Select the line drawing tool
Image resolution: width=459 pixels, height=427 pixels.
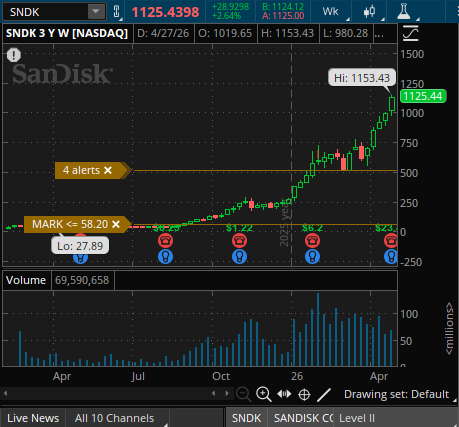pos(324,395)
